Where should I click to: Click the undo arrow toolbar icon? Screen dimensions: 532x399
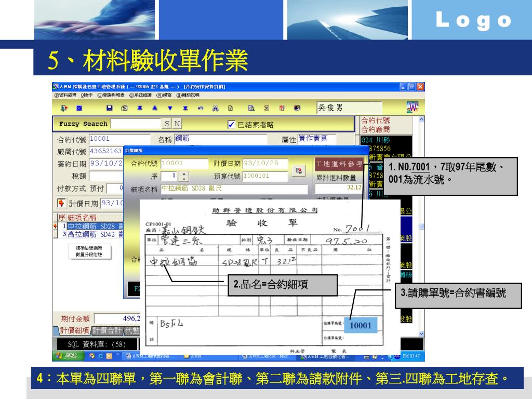pos(201,108)
